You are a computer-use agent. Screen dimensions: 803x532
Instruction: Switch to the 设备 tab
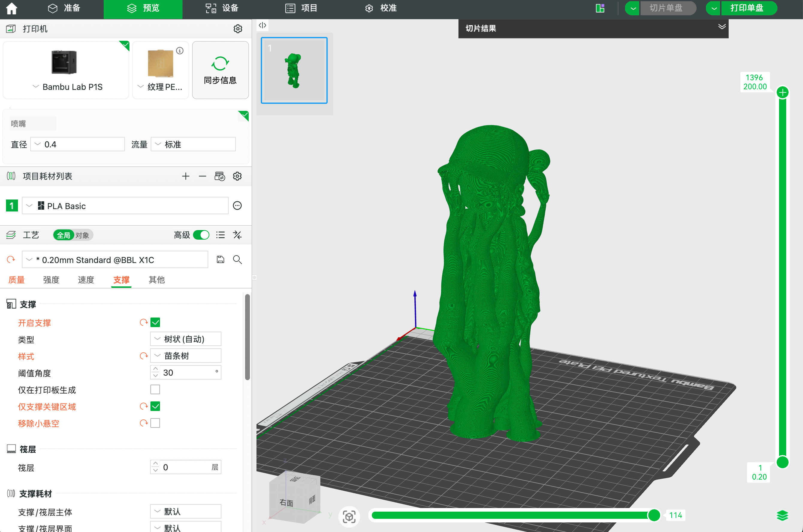pyautogui.click(x=222, y=8)
